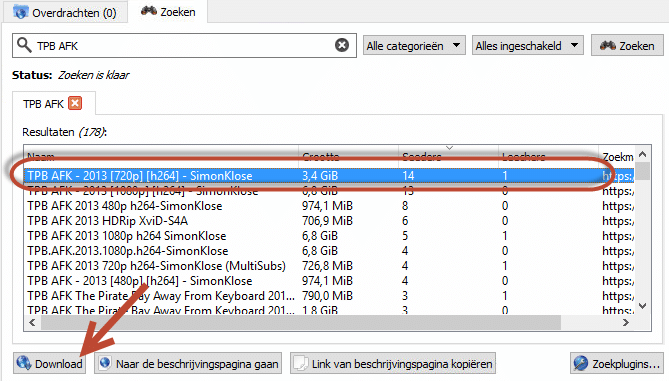Focus the TPB AFK search input
Viewport: 669px width, 381px height.
183,46
